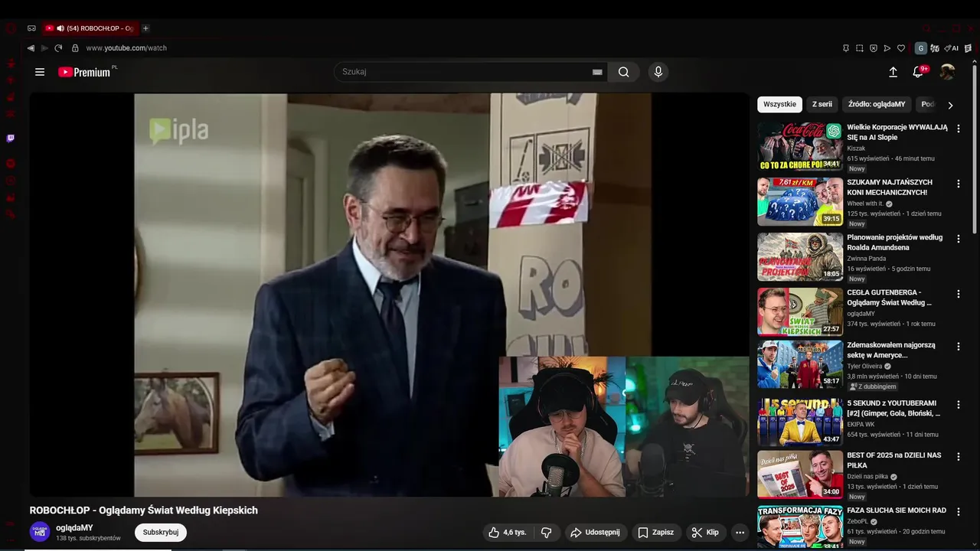Screen dimensions: 980x551
Task: Open oglądaMY channel avatar
Action: pos(40,532)
